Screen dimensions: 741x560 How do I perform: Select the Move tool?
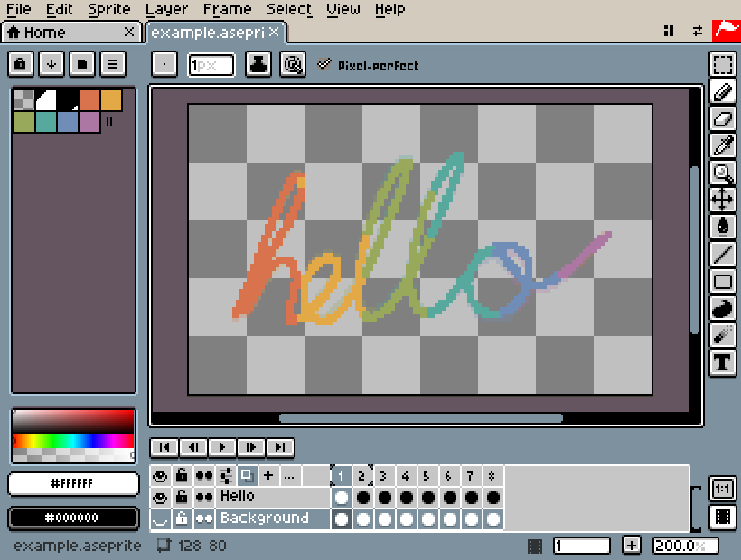click(x=722, y=200)
